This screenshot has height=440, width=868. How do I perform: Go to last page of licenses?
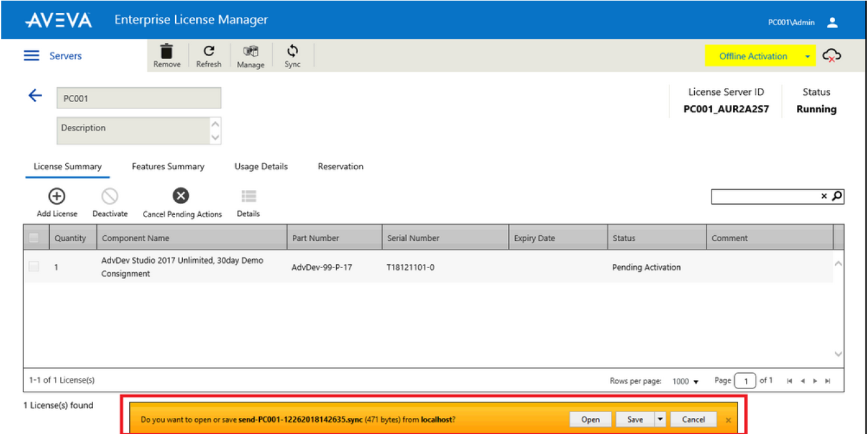[828, 381]
